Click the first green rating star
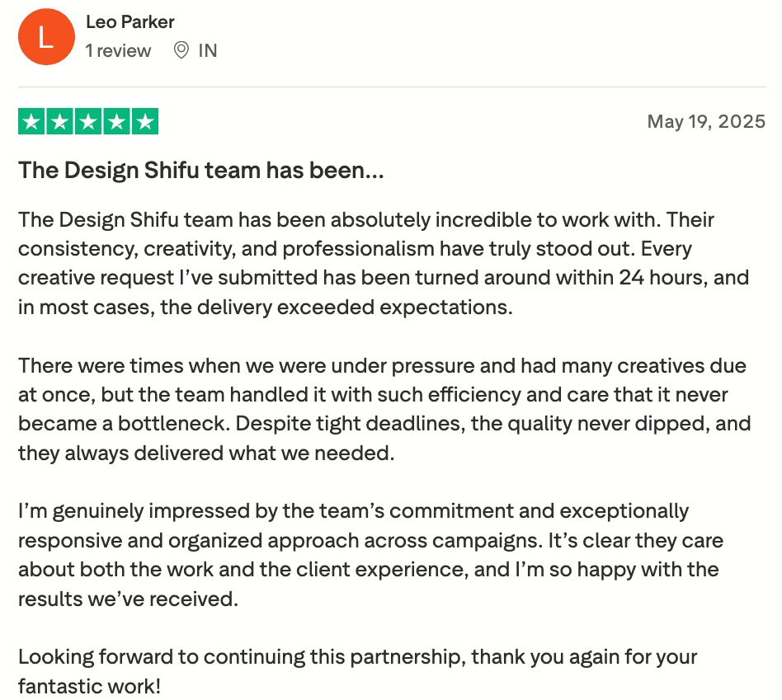The height and width of the screenshot is (700, 782). point(32,121)
